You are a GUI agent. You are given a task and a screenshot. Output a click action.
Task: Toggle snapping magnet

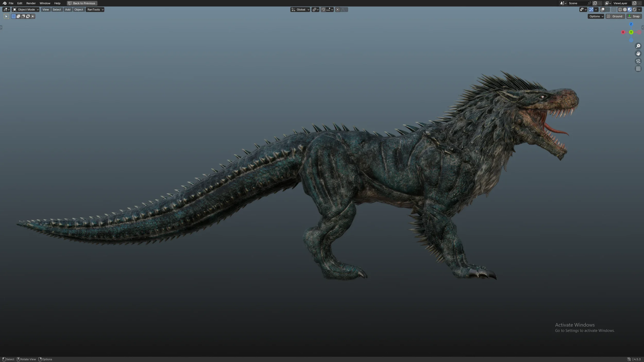(323, 10)
